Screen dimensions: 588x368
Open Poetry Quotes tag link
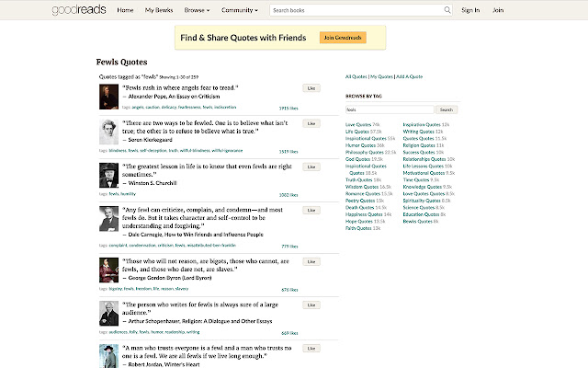tap(360, 201)
